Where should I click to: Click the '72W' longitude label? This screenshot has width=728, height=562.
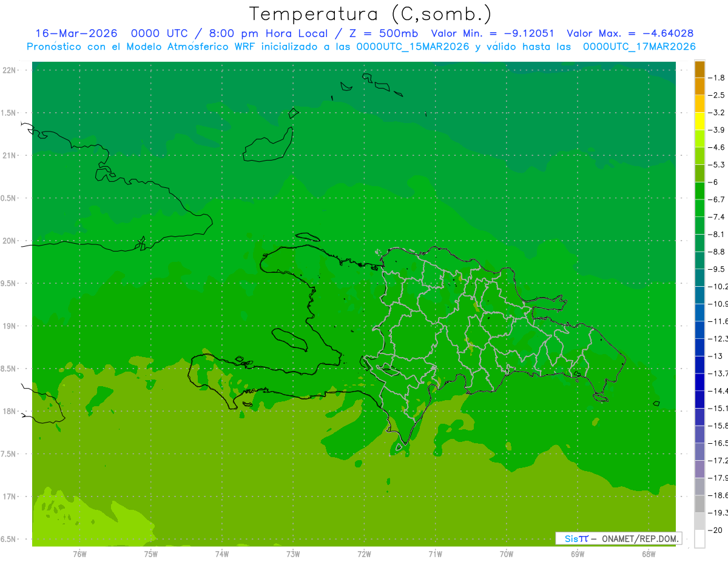click(x=364, y=554)
